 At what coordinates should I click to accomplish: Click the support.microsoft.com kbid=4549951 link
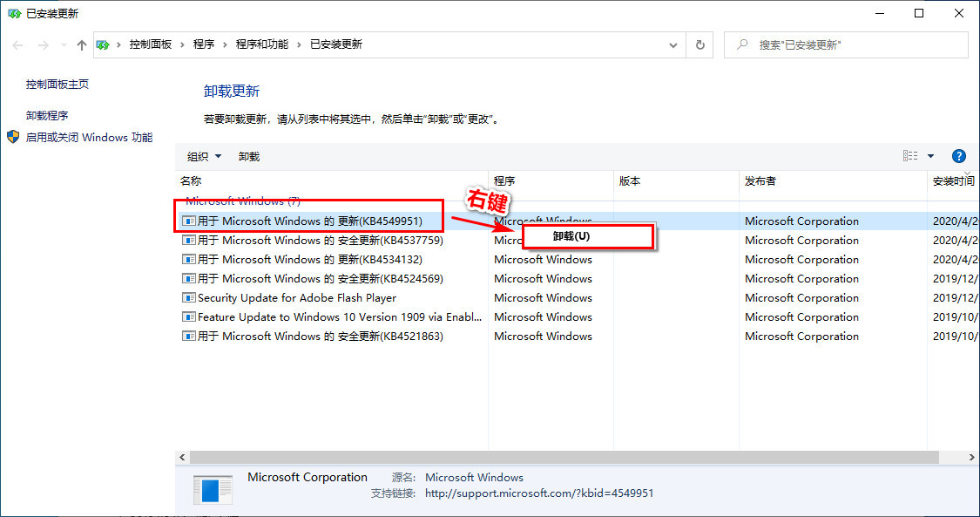click(539, 493)
